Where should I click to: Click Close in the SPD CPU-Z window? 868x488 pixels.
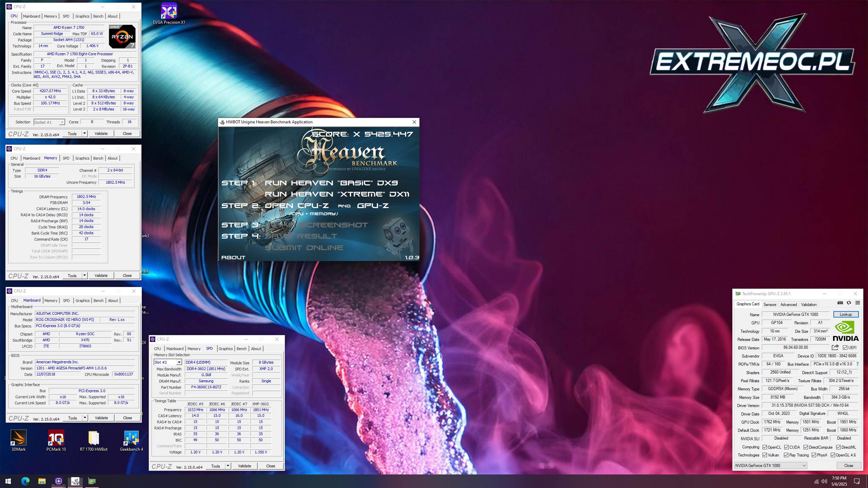271,466
